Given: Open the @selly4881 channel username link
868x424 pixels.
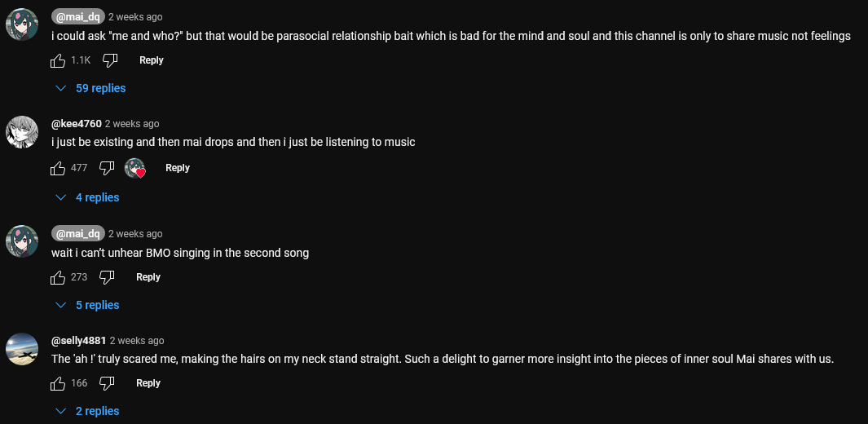Looking at the screenshot, I should pyautogui.click(x=79, y=341).
